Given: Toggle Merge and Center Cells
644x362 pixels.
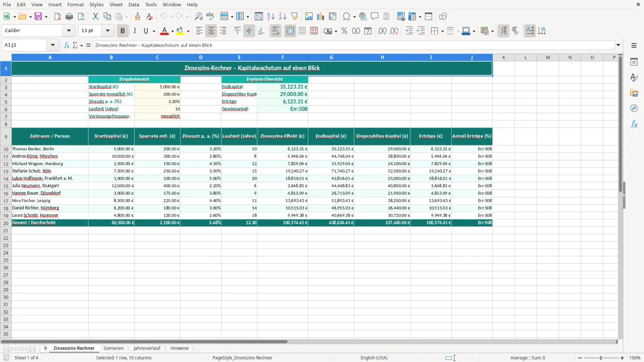Looking at the screenshot, I should (x=290, y=31).
